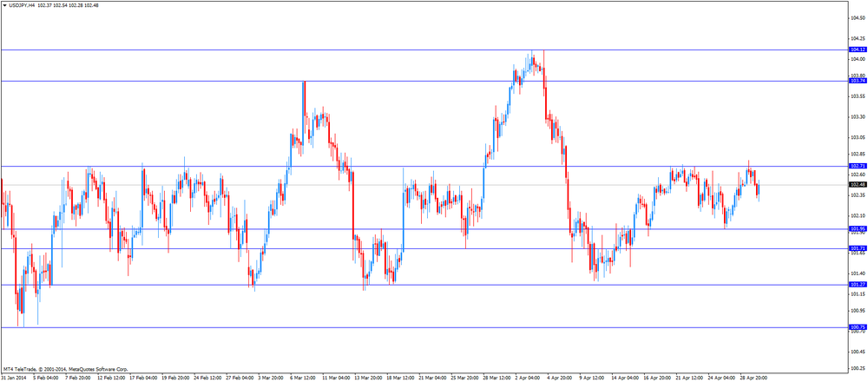Click the 103.55 price scale label
The image size is (868, 382).
pyautogui.click(x=858, y=95)
